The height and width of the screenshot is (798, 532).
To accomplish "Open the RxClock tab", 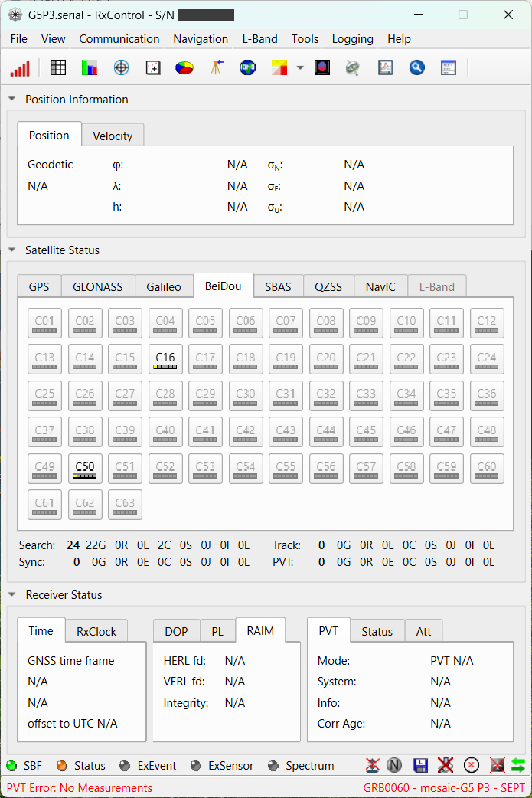I will click(x=96, y=632).
